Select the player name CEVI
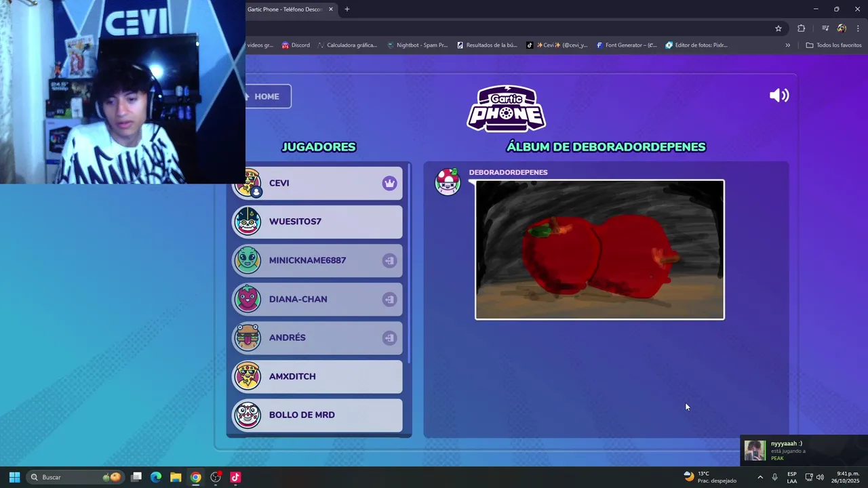Screen dimensions: 868x488 click(279, 183)
